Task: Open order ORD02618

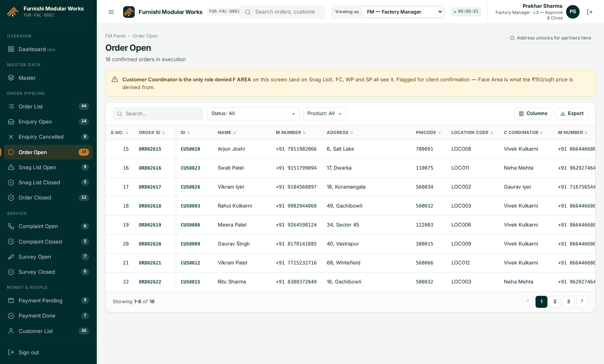Action: 150,206
